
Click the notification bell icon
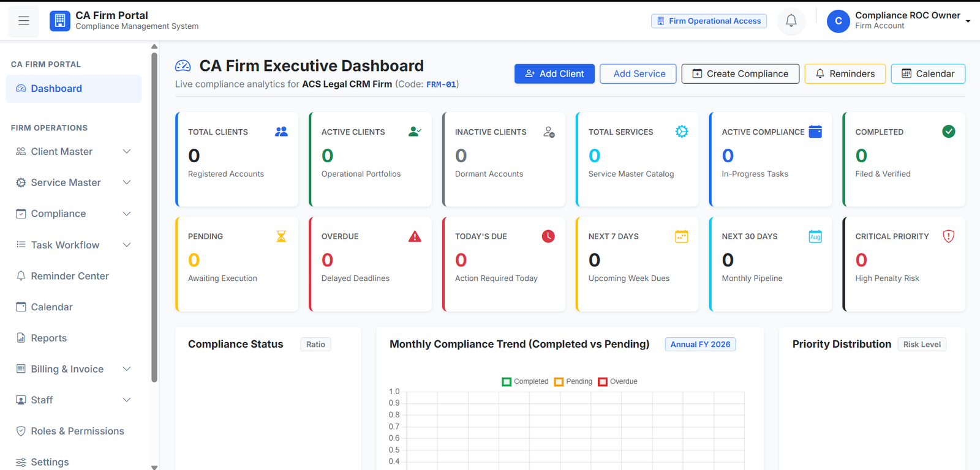click(791, 21)
